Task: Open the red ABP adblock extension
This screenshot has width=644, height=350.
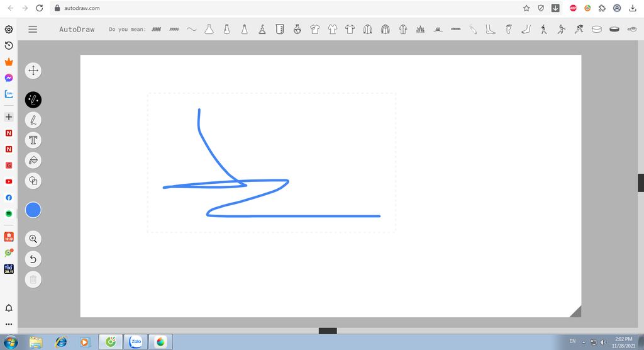Action: pos(573,8)
